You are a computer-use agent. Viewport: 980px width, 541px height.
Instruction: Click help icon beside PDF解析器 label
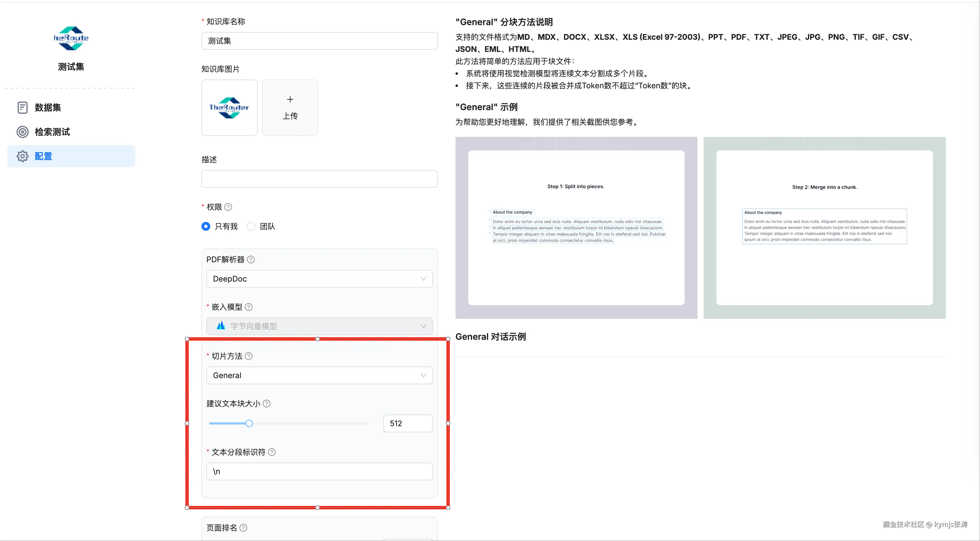click(251, 260)
